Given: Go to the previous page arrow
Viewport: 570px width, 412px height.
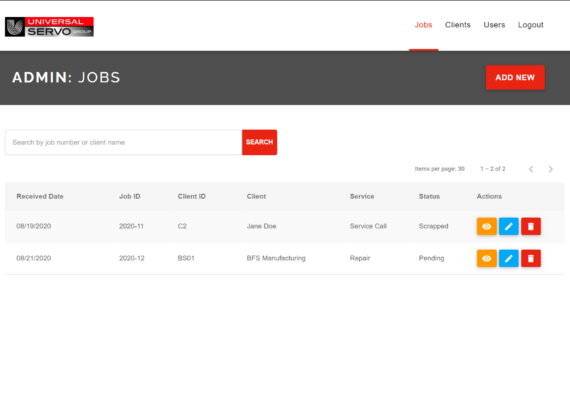Looking at the screenshot, I should pyautogui.click(x=531, y=169).
